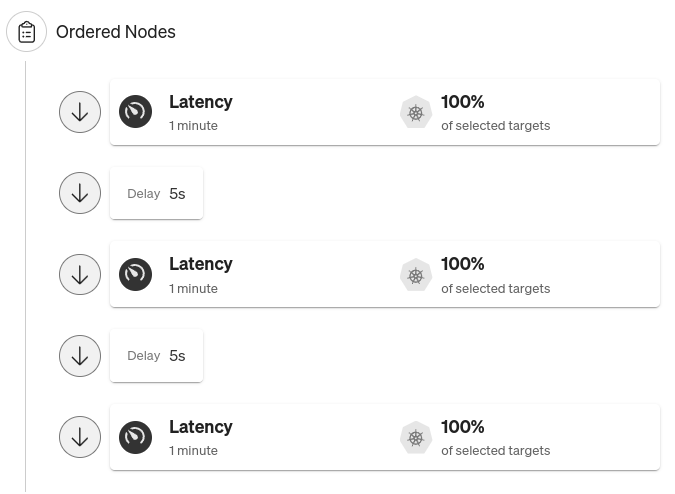675x494 pixels.
Task: Click 100% of selected targets in first card
Action: (495, 113)
